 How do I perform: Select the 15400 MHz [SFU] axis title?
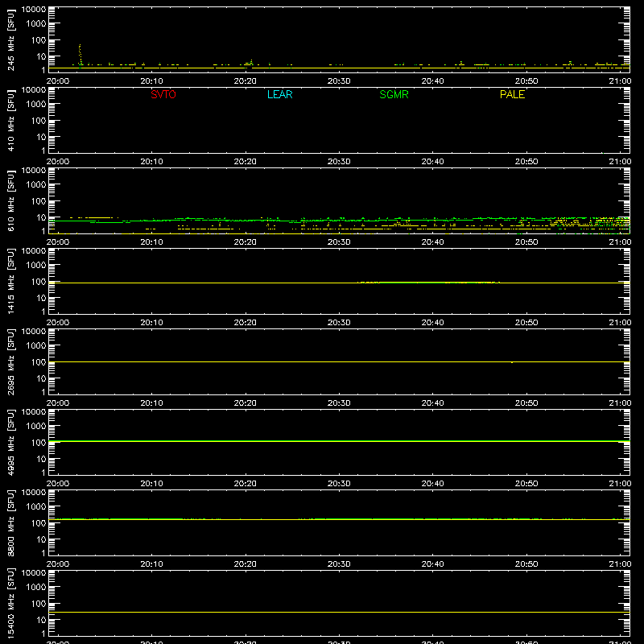(10, 603)
